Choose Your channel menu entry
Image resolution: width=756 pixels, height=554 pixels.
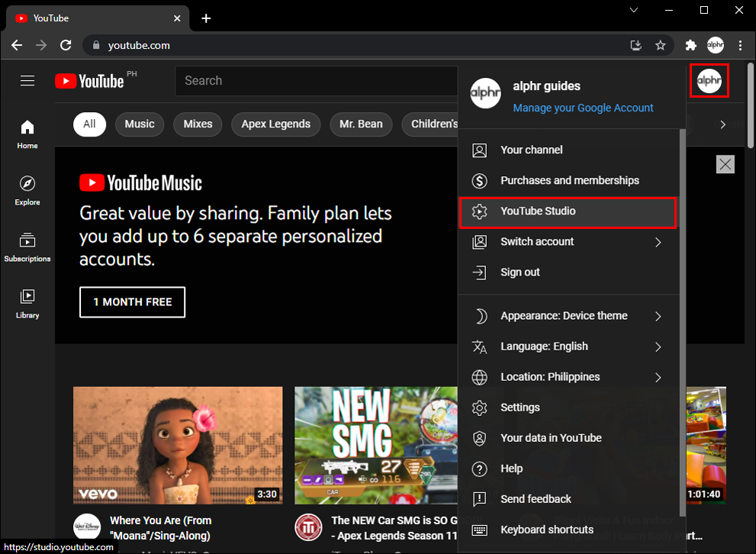(568, 150)
